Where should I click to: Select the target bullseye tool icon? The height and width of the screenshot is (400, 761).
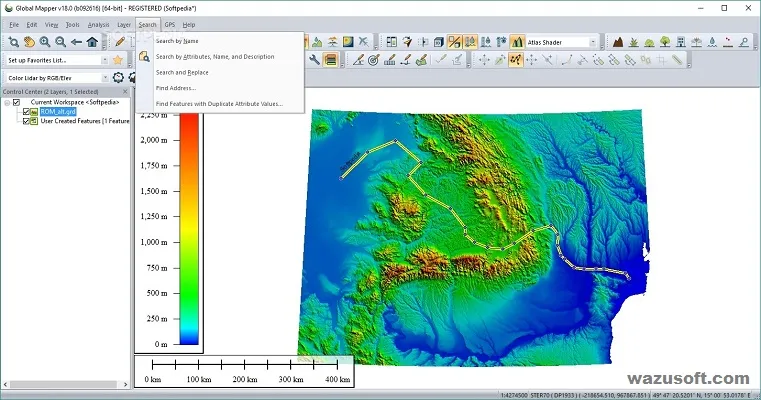click(x=373, y=60)
